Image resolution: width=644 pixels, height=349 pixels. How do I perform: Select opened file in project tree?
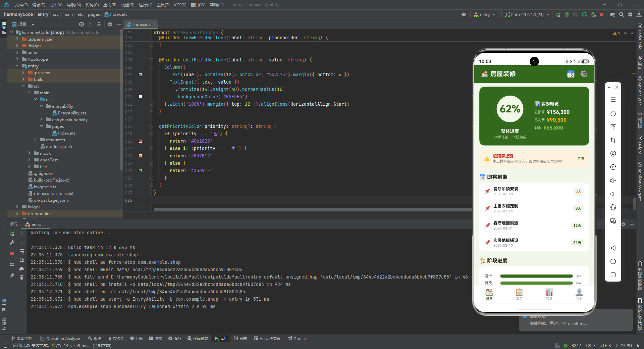(x=82, y=24)
